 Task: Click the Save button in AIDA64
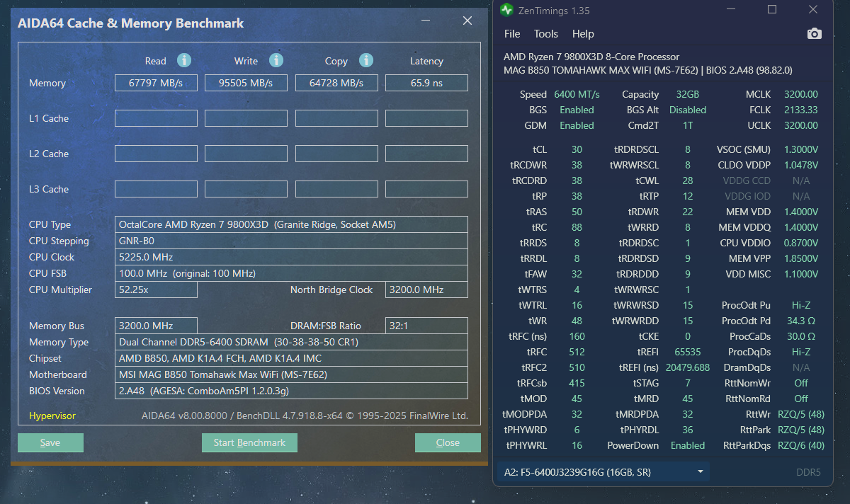[50, 442]
